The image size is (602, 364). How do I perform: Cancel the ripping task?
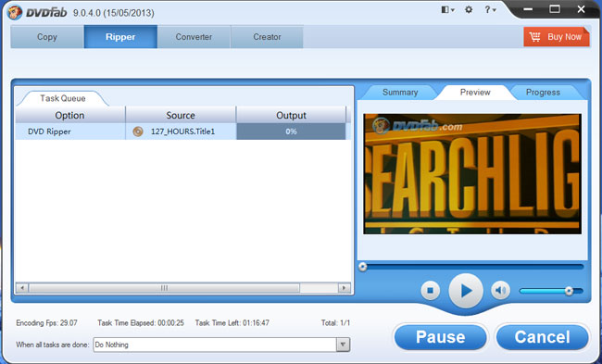(542, 337)
